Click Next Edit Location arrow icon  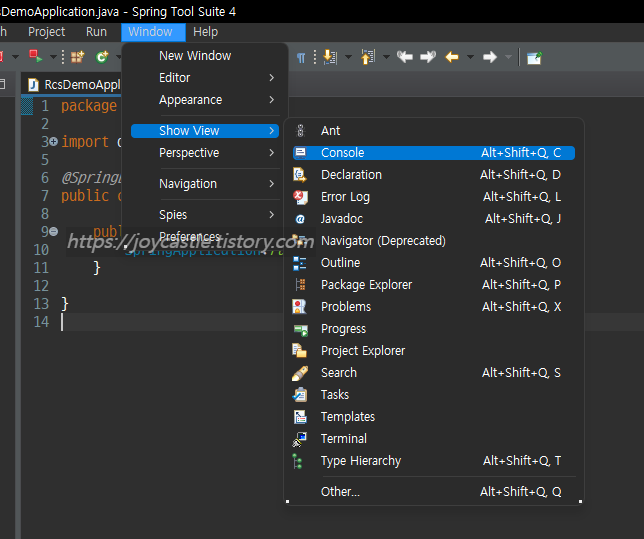428,57
